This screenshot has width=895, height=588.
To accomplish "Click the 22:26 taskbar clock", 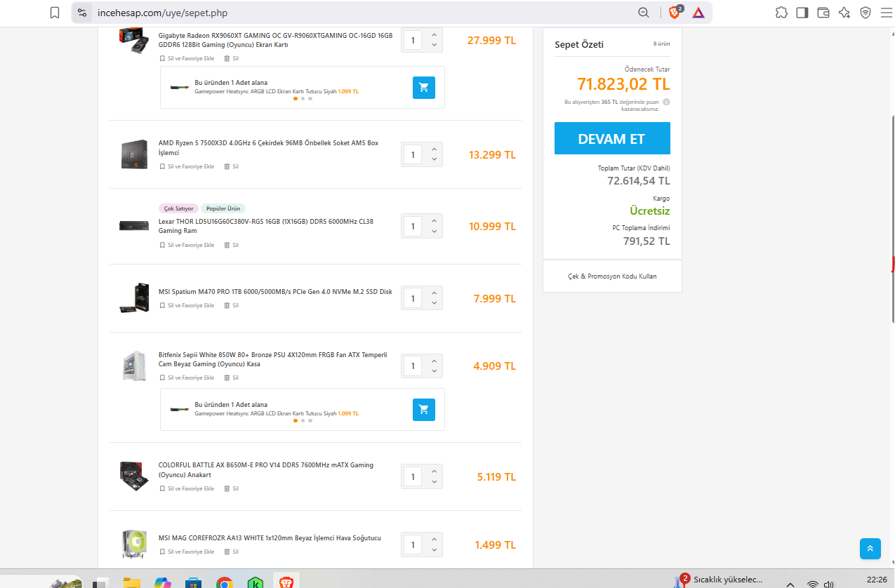I will (877, 580).
